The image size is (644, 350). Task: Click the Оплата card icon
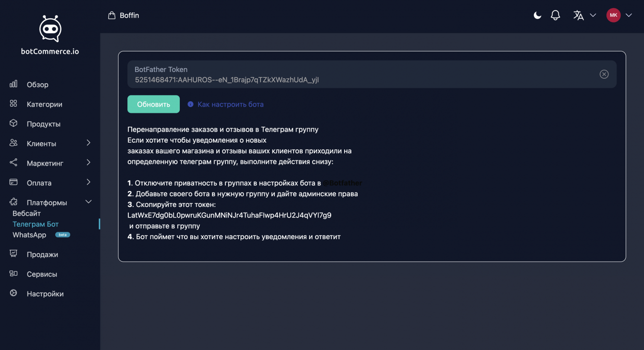(x=13, y=182)
